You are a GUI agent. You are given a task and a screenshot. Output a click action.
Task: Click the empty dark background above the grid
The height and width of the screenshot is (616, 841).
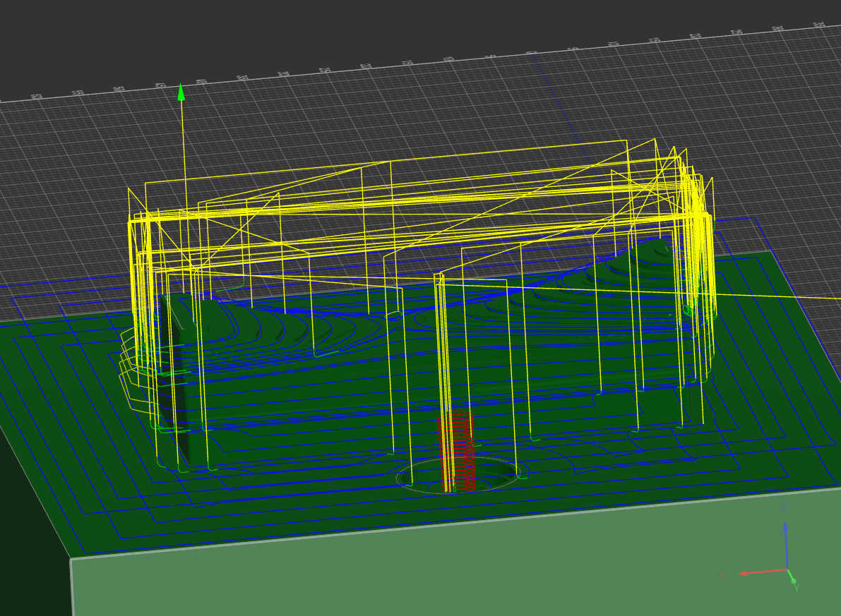353,28
